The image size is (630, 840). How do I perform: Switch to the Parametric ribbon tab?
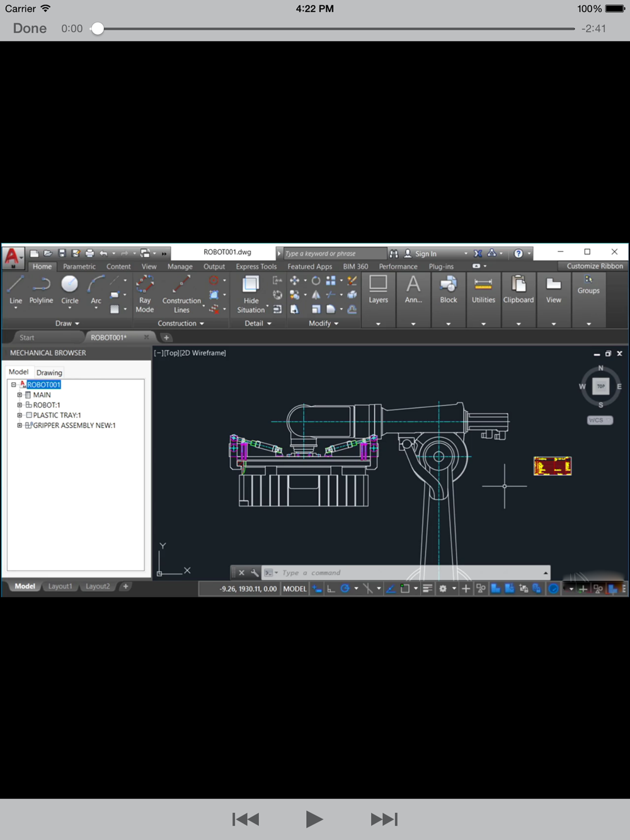tap(79, 266)
